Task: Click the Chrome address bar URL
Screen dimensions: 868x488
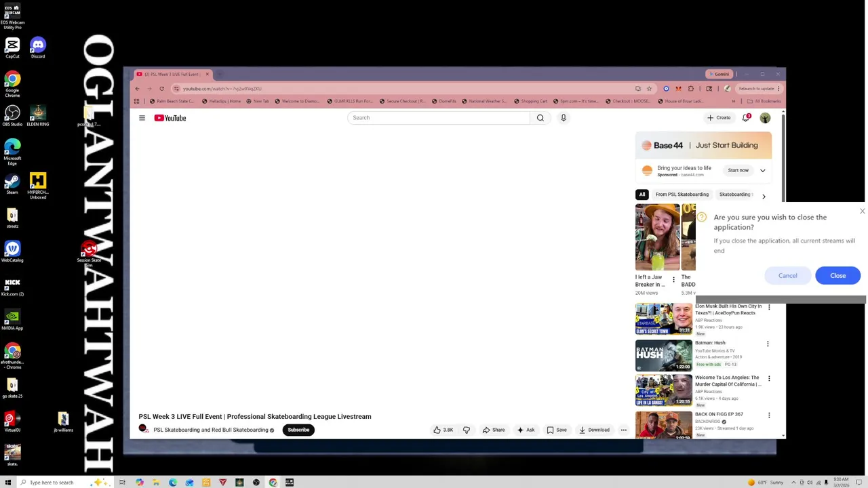Action: 222,89
